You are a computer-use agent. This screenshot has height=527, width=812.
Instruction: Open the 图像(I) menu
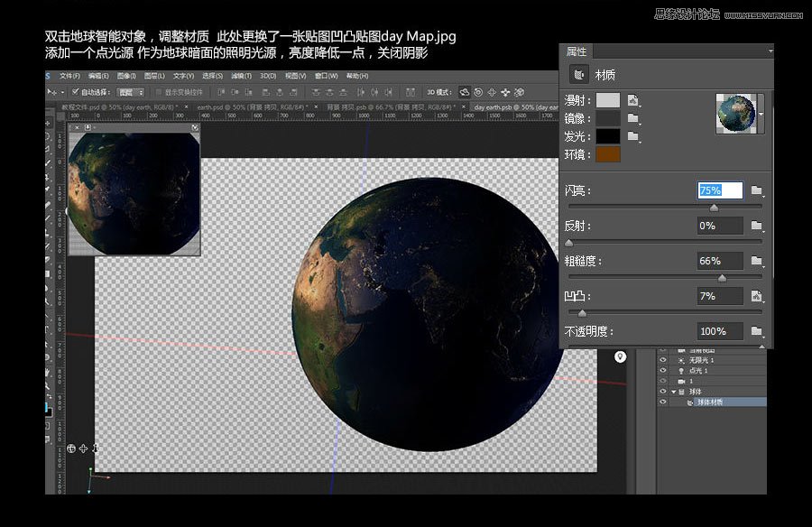click(126, 76)
